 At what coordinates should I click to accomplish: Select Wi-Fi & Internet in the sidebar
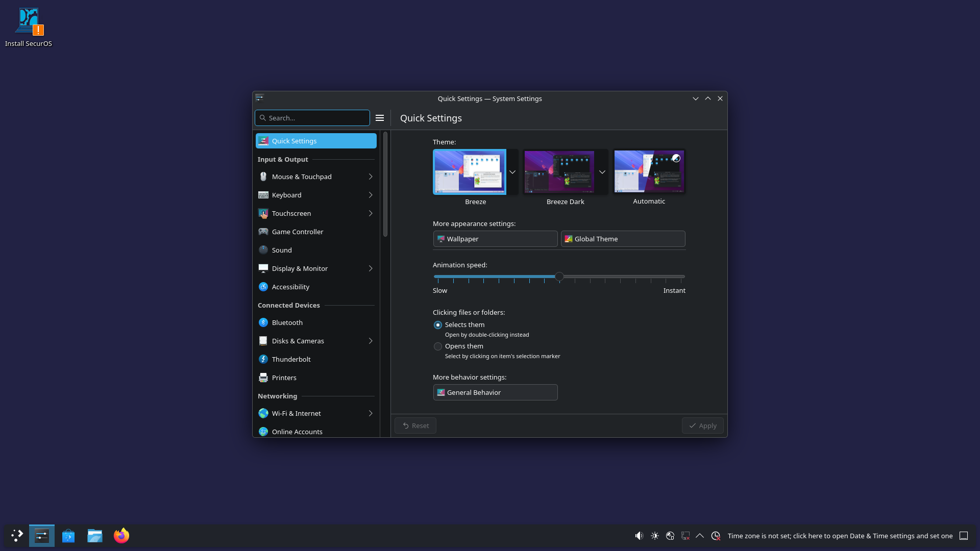click(297, 413)
